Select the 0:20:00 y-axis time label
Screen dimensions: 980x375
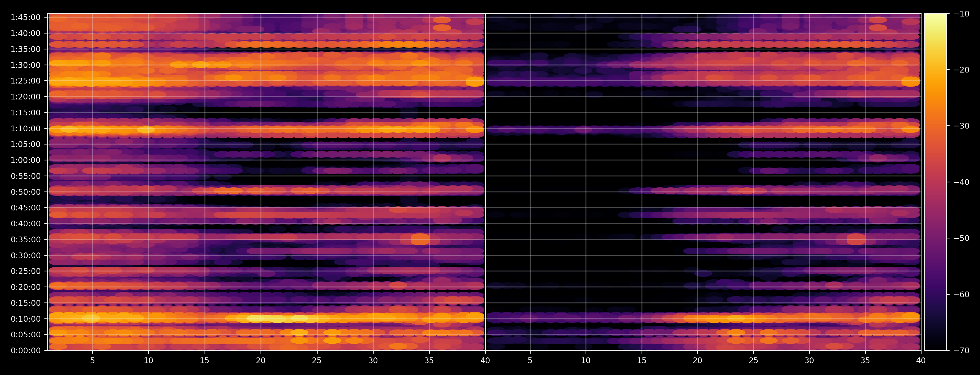(26, 287)
